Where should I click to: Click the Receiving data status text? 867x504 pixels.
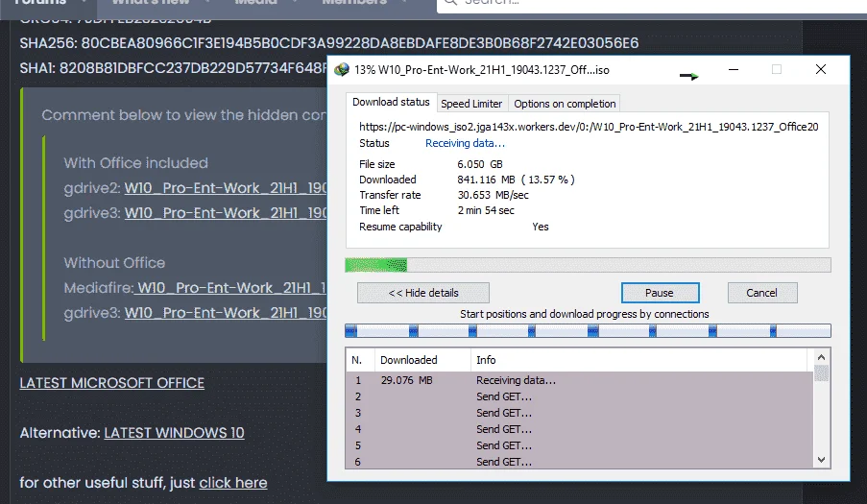(x=465, y=143)
